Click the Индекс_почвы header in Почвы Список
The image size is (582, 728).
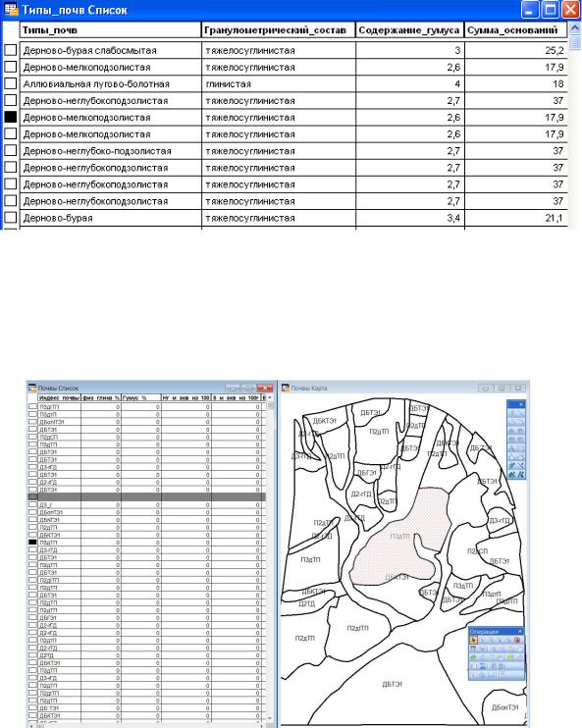coord(60,398)
